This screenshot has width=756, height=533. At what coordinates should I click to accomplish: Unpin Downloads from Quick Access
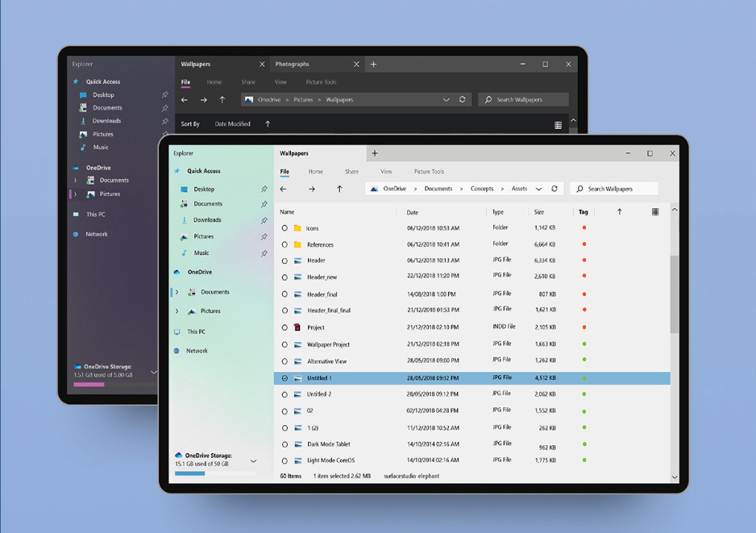[264, 219]
